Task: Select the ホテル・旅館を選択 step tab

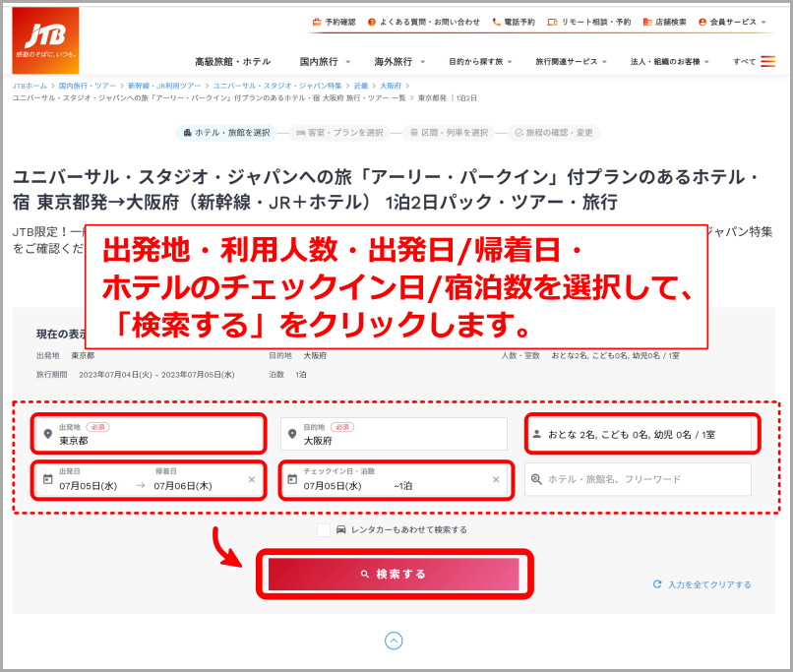Action: [x=226, y=133]
